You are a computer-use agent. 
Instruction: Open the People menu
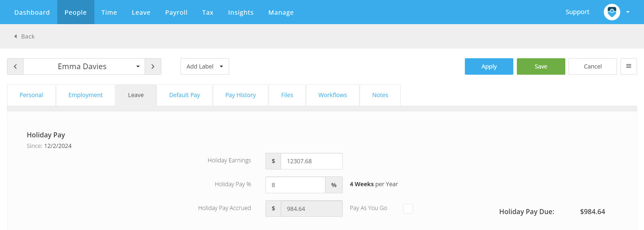pyautogui.click(x=76, y=12)
